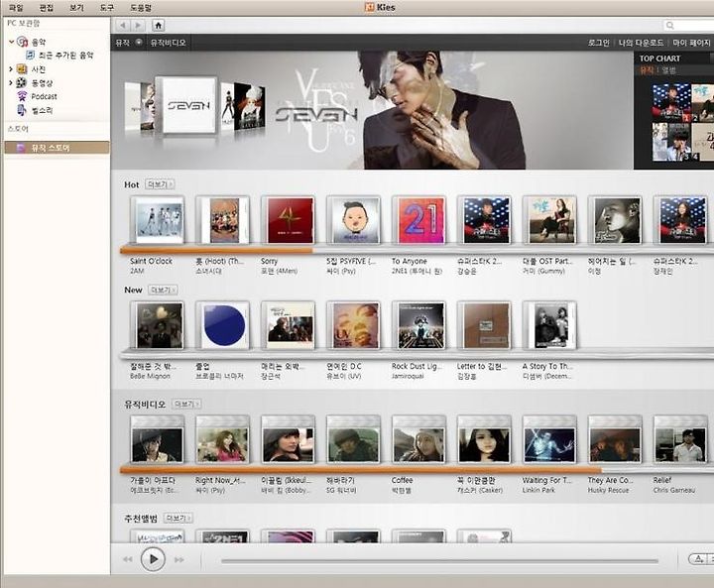Open the 도움말 (Help) menu
Screen dimensions: 714x588
point(141,8)
